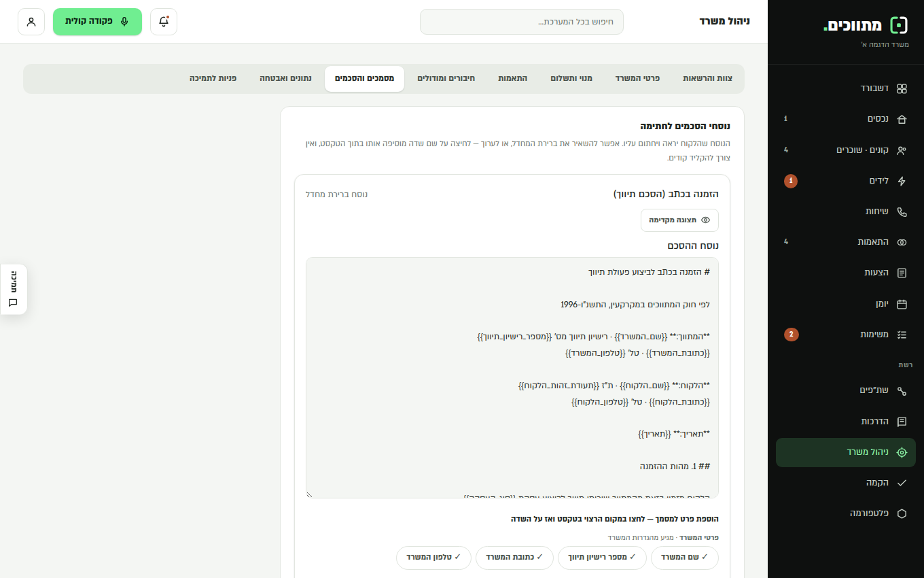This screenshot has height=578, width=924.
Task: Click the תצוגה מקדימה preview button
Action: [679, 220]
